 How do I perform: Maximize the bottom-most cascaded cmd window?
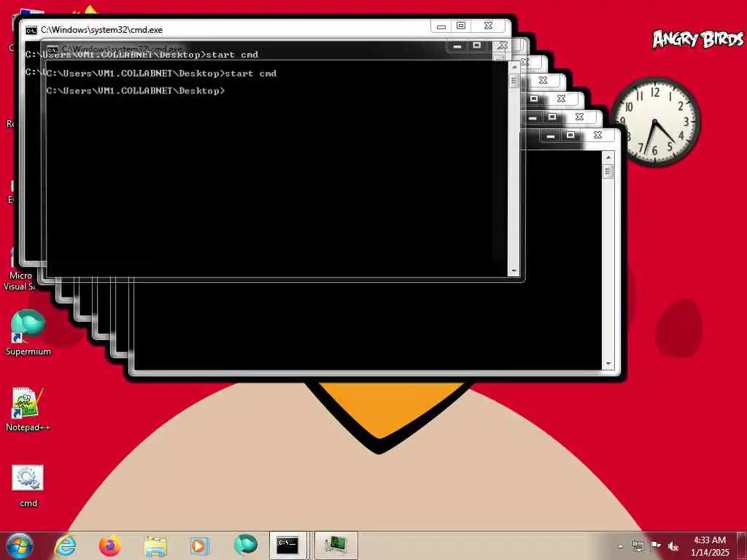click(570, 136)
